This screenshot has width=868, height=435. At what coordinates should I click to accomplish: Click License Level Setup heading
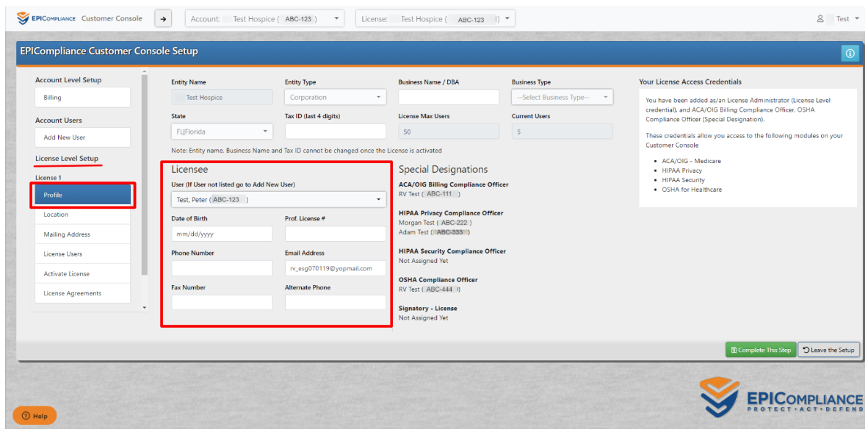pos(67,159)
